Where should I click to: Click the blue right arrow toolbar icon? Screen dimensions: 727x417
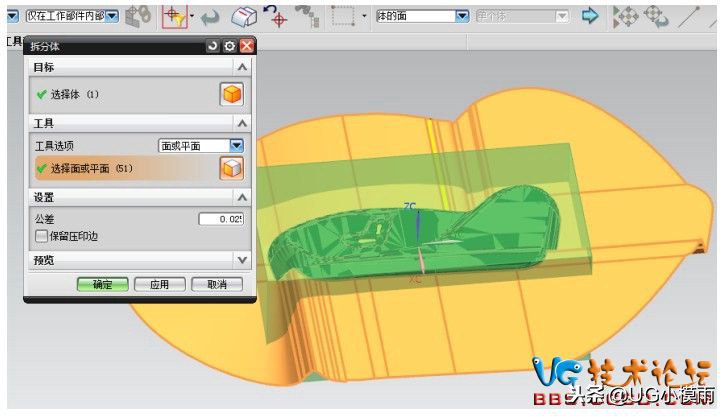tap(590, 16)
